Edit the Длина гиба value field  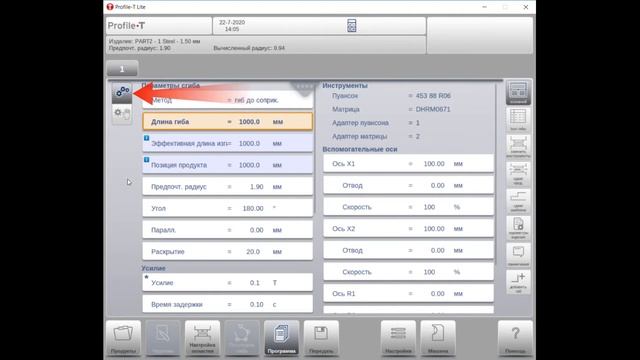[227, 122]
